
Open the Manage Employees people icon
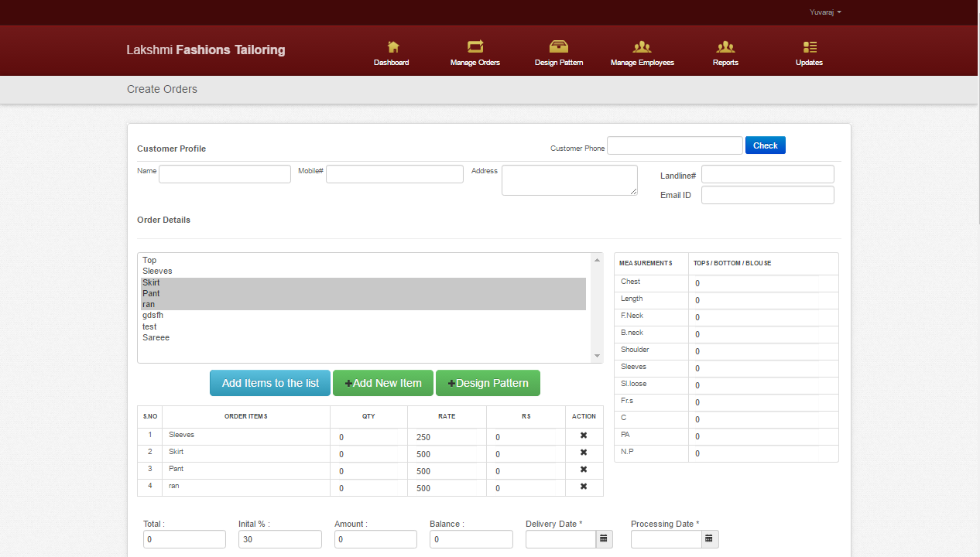(x=642, y=46)
